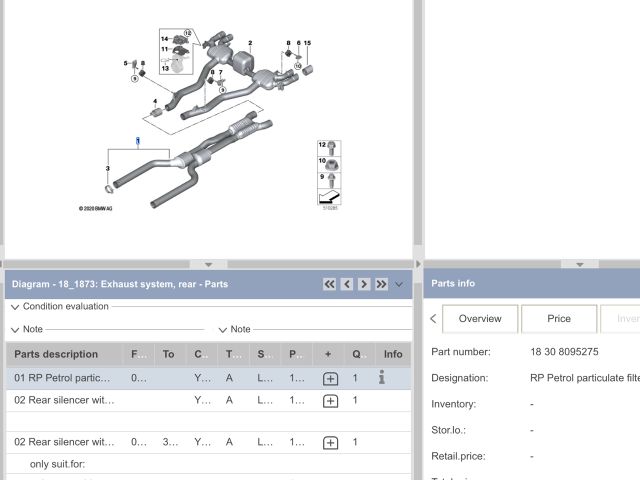Click callout number 2 rear silencer in diagram
Viewport: 640px width, 480px height.
click(x=250, y=44)
